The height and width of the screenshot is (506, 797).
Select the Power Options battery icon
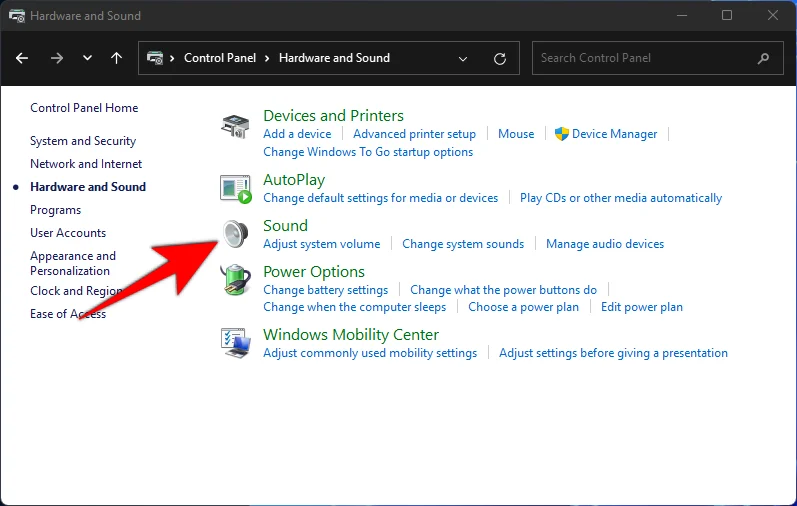pos(235,280)
